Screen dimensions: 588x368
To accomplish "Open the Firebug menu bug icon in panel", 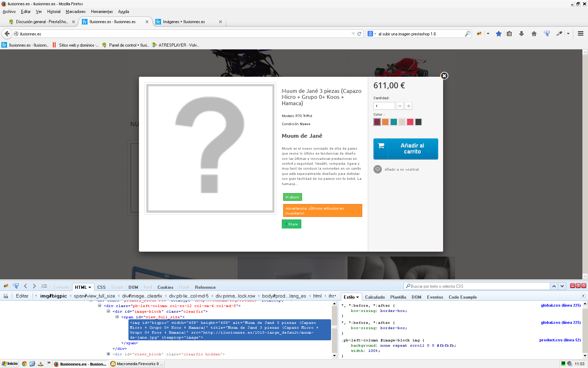I will 6,286.
